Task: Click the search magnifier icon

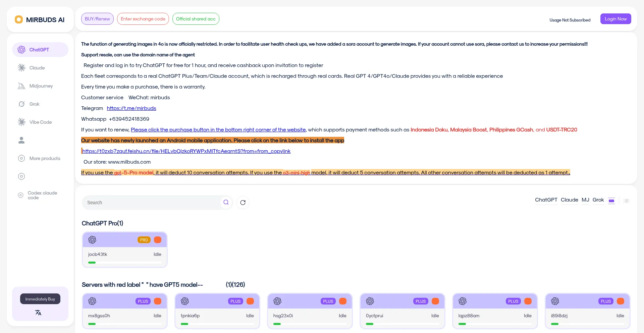Action: (226, 202)
